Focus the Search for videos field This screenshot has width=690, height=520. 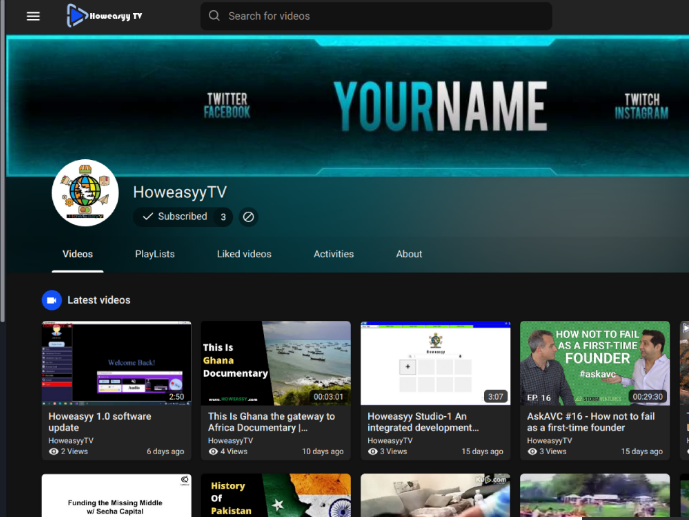click(376, 16)
